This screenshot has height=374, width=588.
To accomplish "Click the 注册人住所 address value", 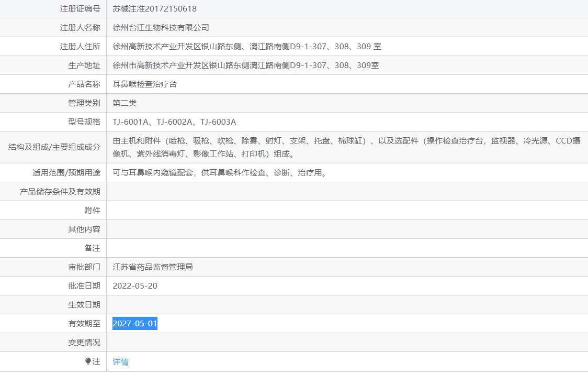I will click(247, 46).
